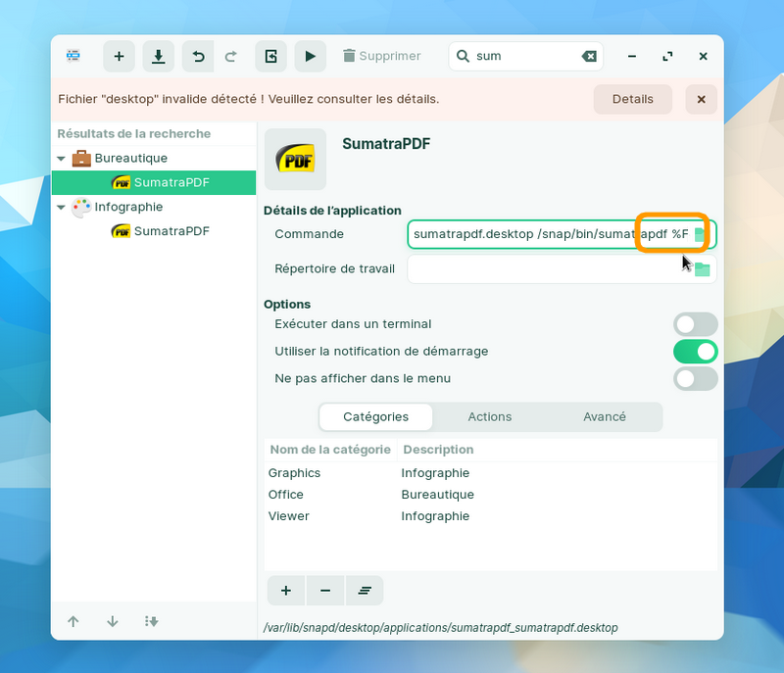
Task: Click the undo arrow in the toolbar
Action: [x=198, y=57]
